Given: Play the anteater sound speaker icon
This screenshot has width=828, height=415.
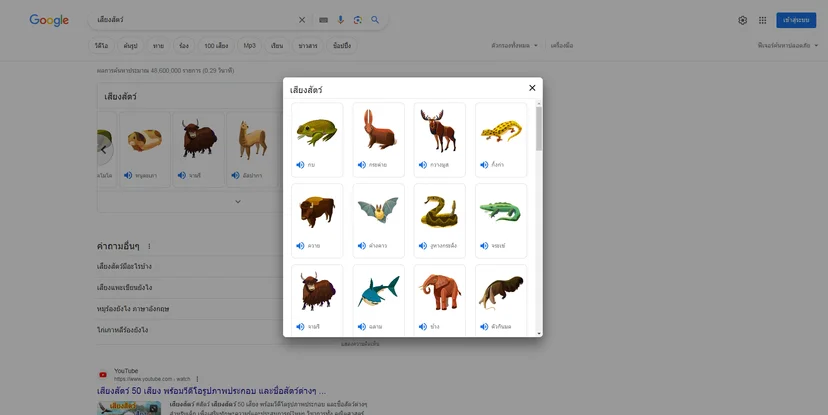Looking at the screenshot, I should 484,326.
